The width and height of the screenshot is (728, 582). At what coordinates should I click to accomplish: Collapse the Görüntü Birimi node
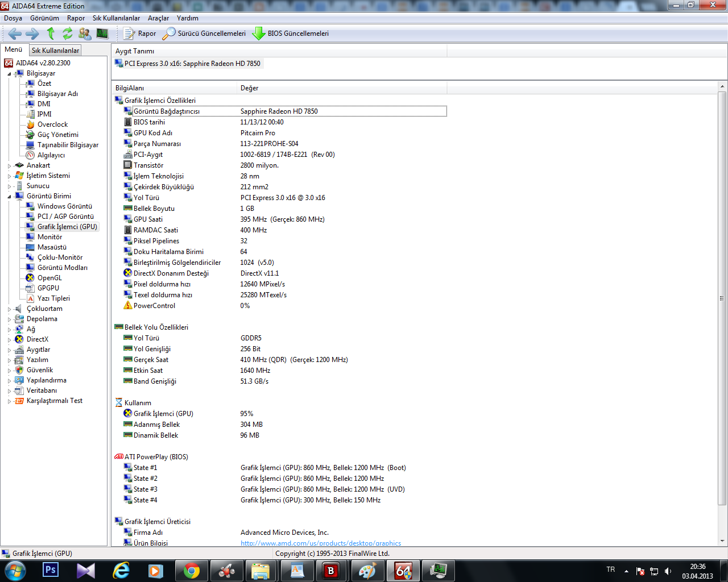pyautogui.click(x=9, y=197)
